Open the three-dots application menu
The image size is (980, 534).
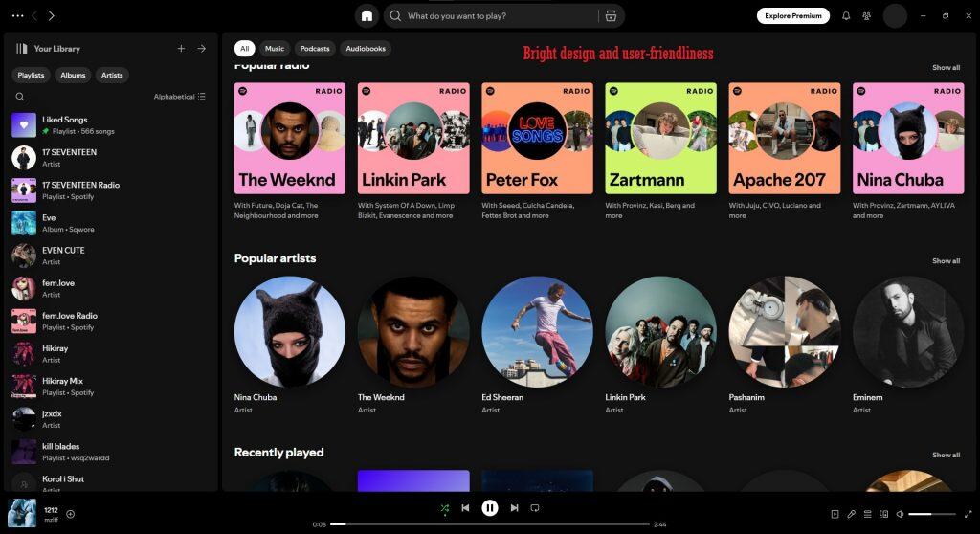tap(17, 16)
